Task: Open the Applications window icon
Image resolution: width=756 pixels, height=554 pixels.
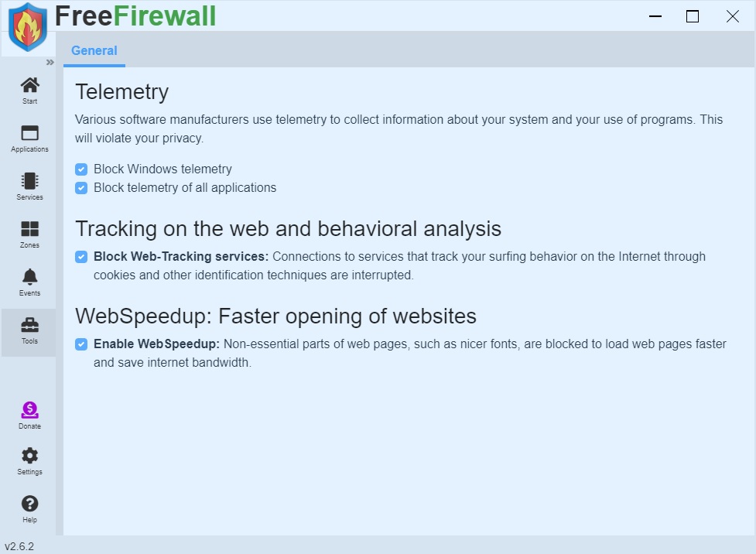Action: [29, 133]
